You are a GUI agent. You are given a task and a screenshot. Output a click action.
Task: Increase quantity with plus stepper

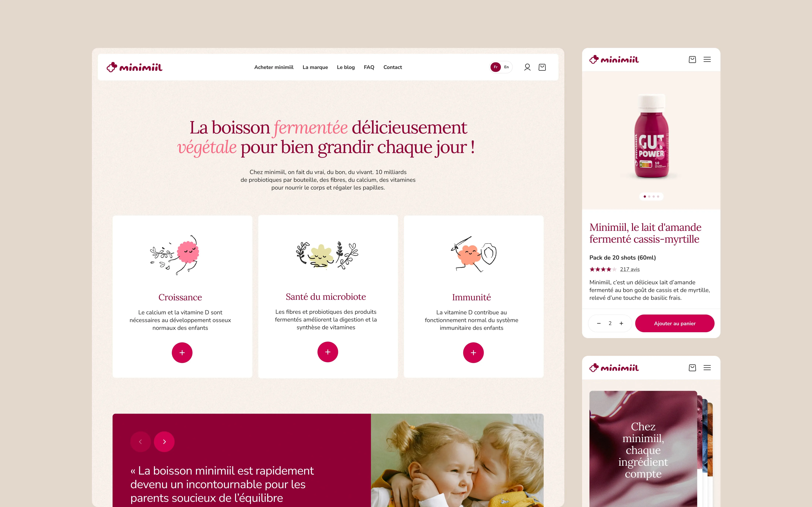(621, 323)
